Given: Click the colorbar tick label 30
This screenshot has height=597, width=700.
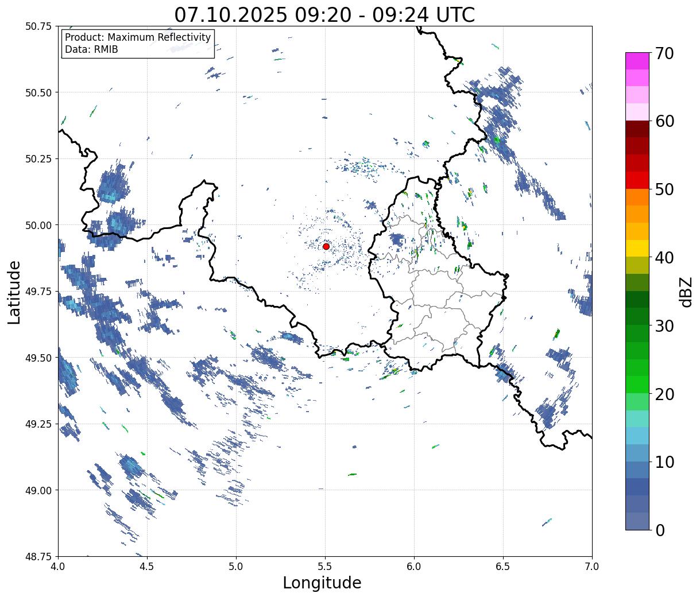Looking at the screenshot, I should [x=664, y=325].
